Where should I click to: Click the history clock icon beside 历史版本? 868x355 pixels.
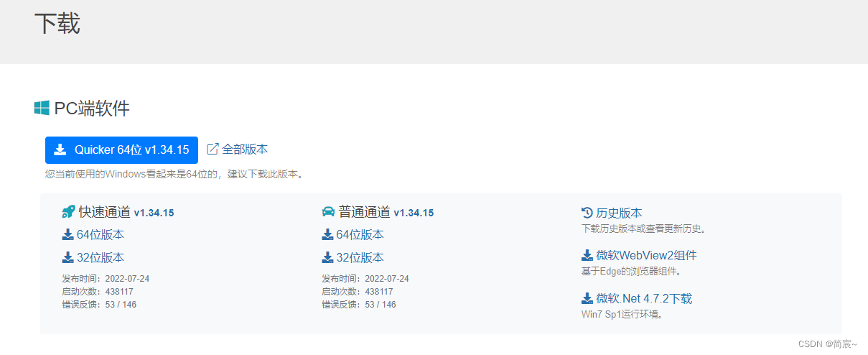point(587,213)
